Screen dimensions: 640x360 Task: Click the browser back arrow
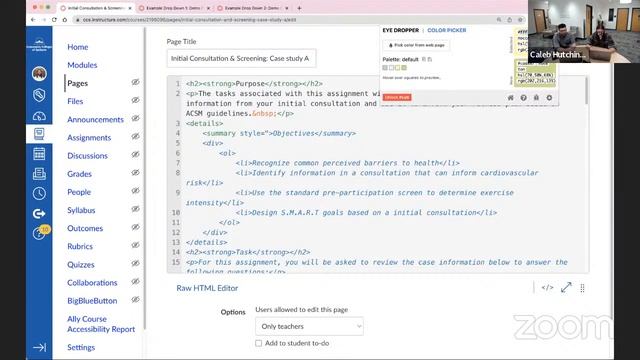[33, 20]
